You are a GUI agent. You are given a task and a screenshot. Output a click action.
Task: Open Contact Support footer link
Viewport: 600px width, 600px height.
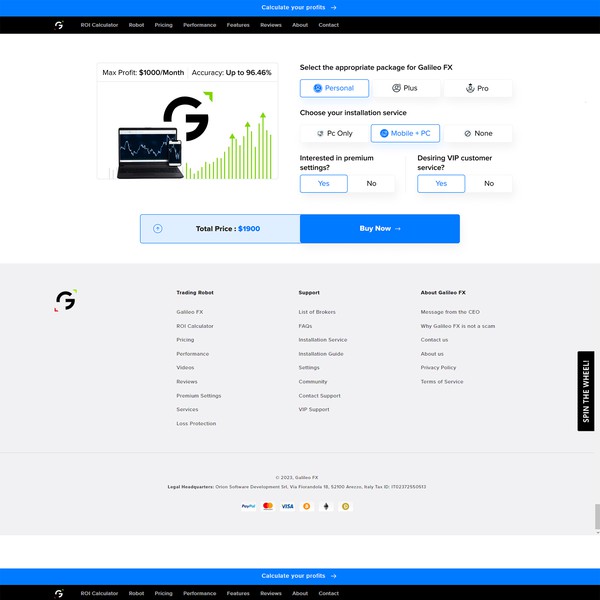(320, 396)
